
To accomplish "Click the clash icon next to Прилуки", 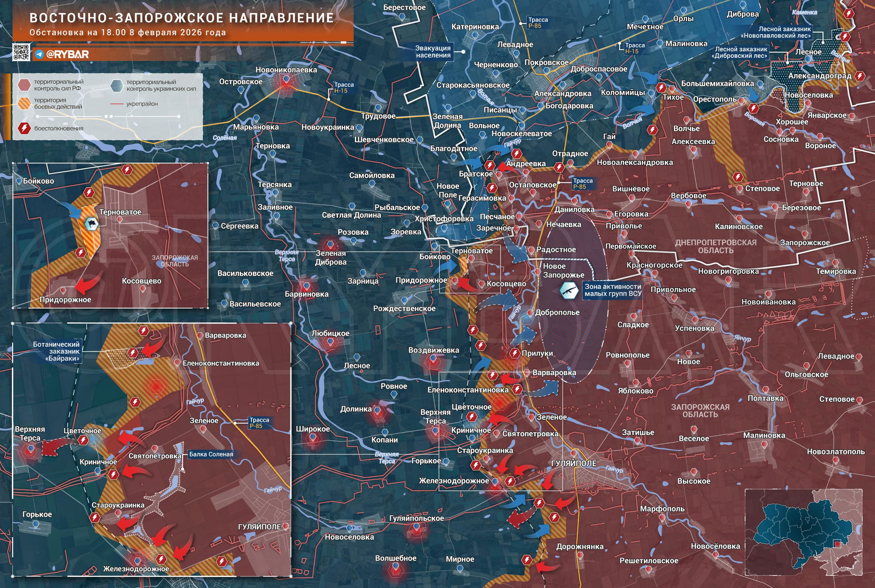I will pos(514,353).
